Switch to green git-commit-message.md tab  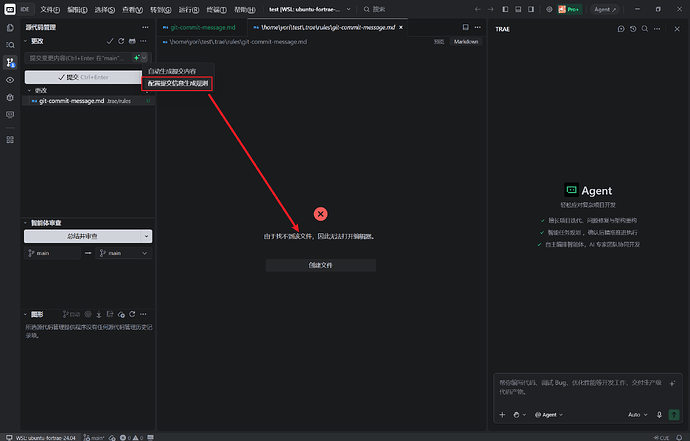[203, 27]
